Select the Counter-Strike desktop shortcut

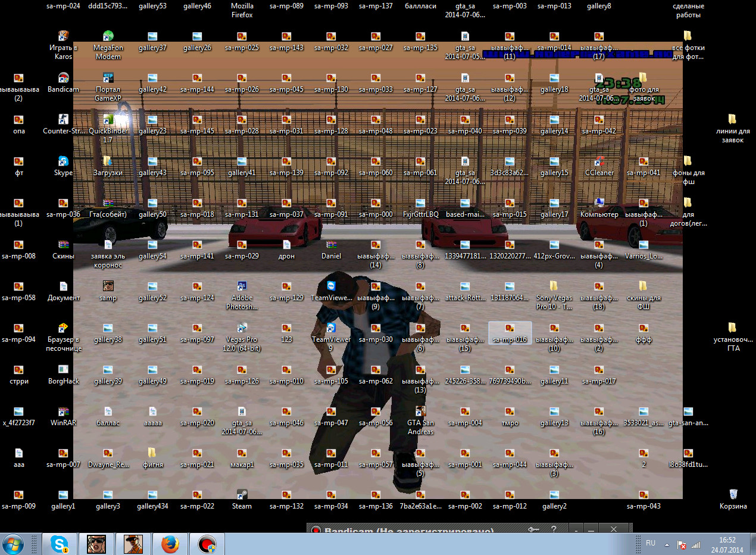[x=63, y=124]
